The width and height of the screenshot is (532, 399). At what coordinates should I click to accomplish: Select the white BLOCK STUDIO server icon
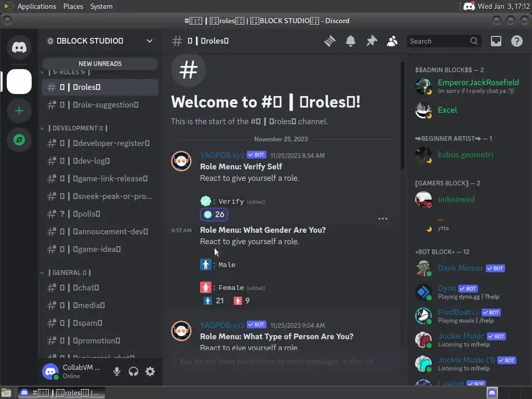pyautogui.click(x=19, y=82)
